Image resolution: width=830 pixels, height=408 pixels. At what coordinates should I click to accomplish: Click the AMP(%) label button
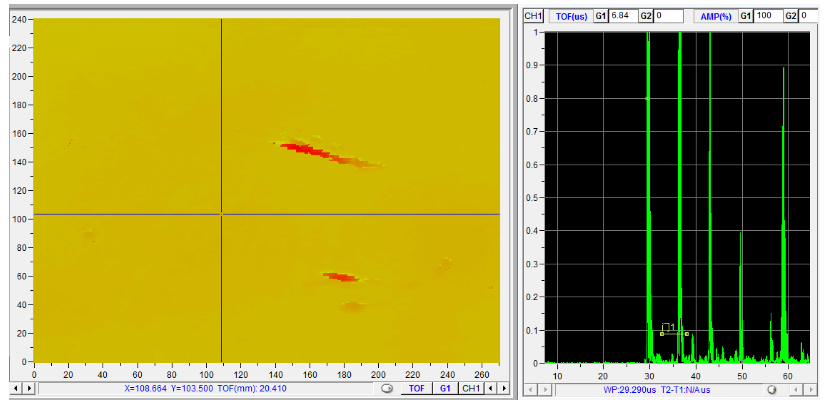click(716, 16)
